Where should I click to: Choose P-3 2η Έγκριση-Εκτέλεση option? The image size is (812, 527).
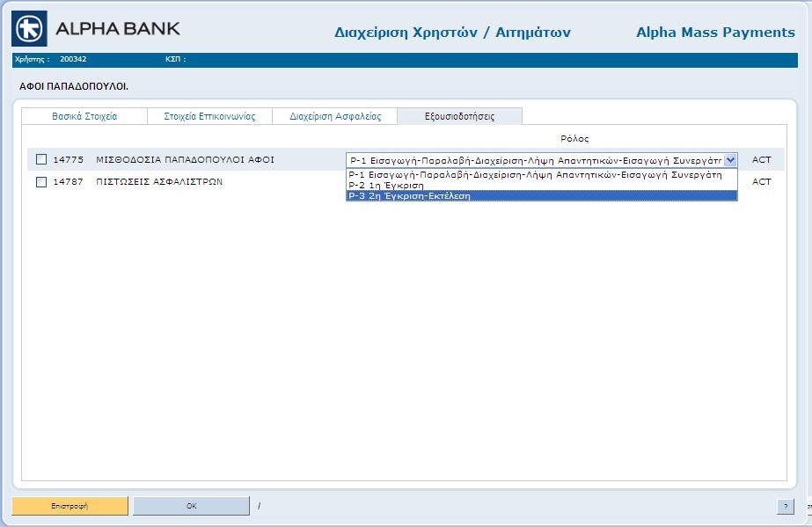pos(542,195)
